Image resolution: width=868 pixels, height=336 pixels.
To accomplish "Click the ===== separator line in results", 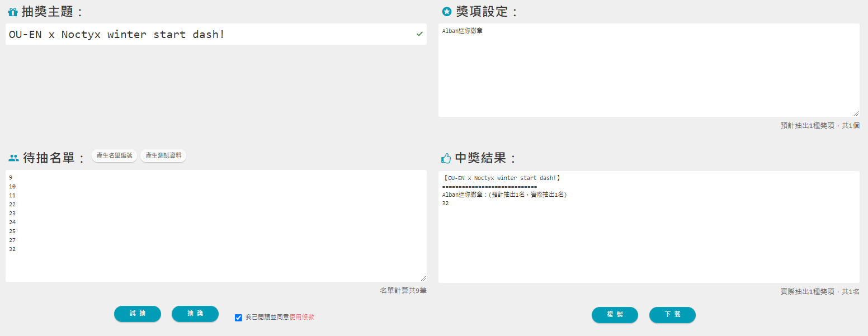I will tap(489, 187).
